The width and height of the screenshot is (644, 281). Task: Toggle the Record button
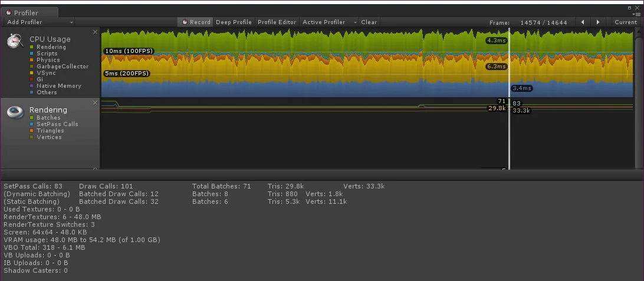click(x=196, y=22)
